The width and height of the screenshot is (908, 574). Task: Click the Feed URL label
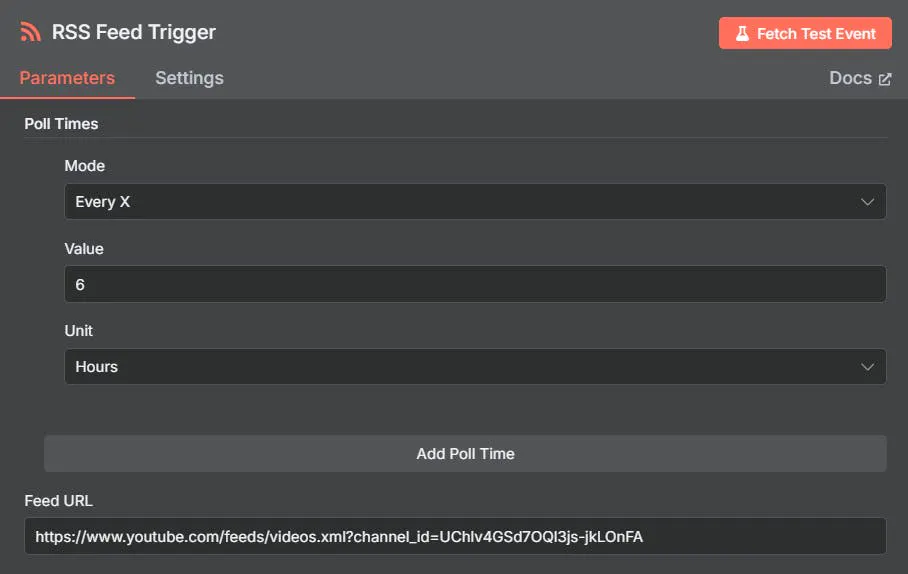(x=58, y=501)
